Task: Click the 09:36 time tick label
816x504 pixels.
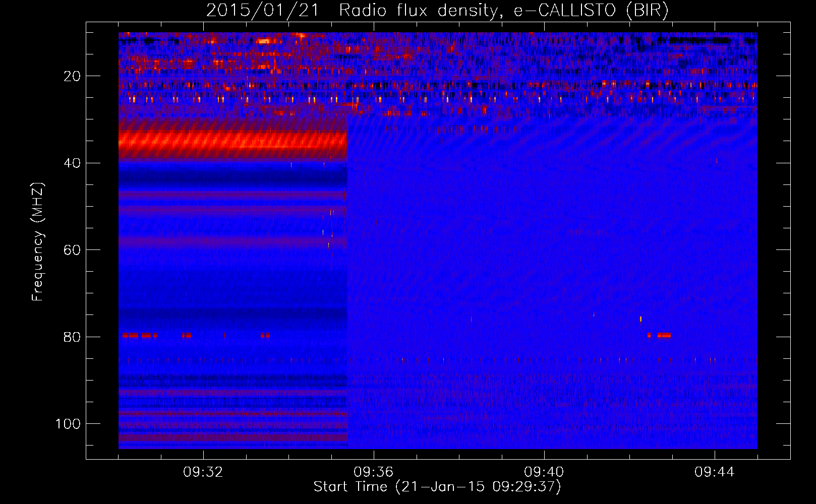Action: (x=374, y=472)
